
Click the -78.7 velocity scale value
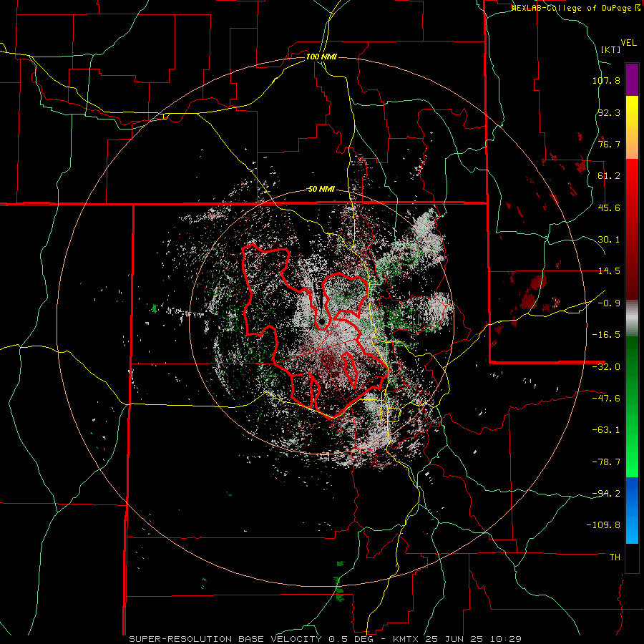606,462
